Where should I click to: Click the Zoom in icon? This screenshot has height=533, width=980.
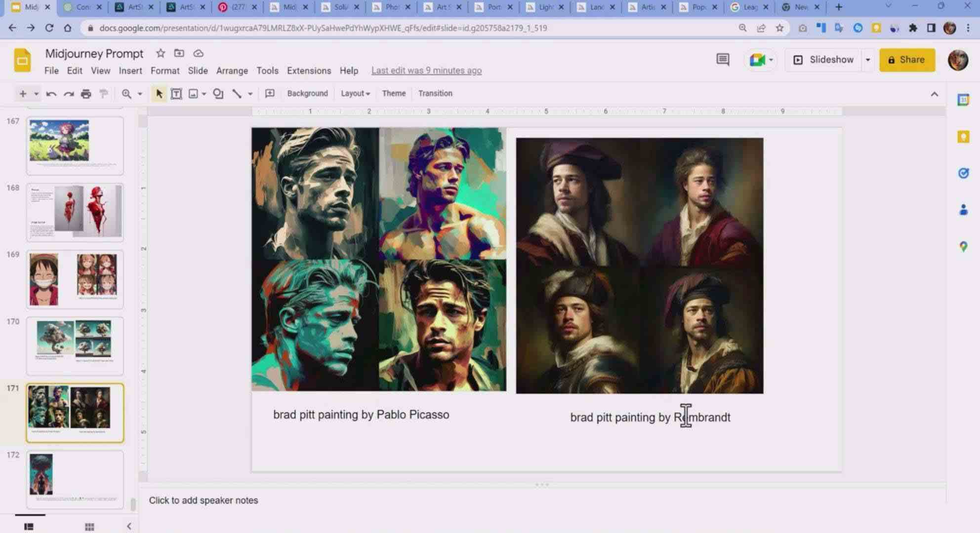pos(127,93)
